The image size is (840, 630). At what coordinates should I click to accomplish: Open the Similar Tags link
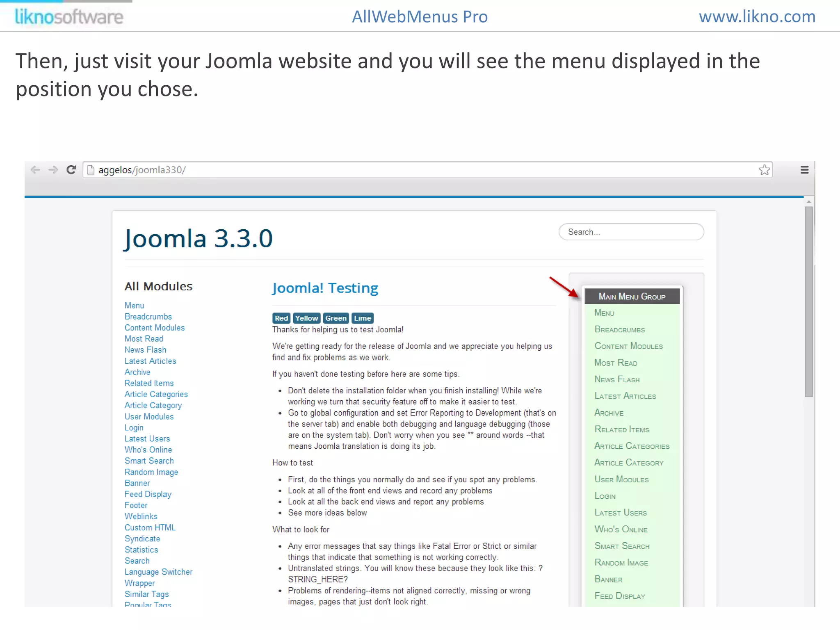(x=147, y=594)
